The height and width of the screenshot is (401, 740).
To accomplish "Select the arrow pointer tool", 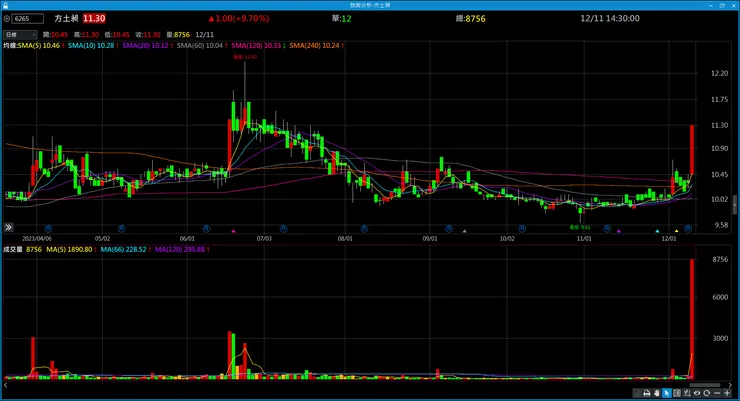I will tap(666, 393).
